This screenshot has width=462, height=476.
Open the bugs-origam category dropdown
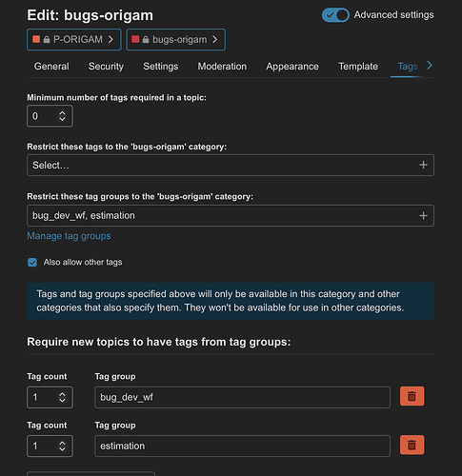176,40
